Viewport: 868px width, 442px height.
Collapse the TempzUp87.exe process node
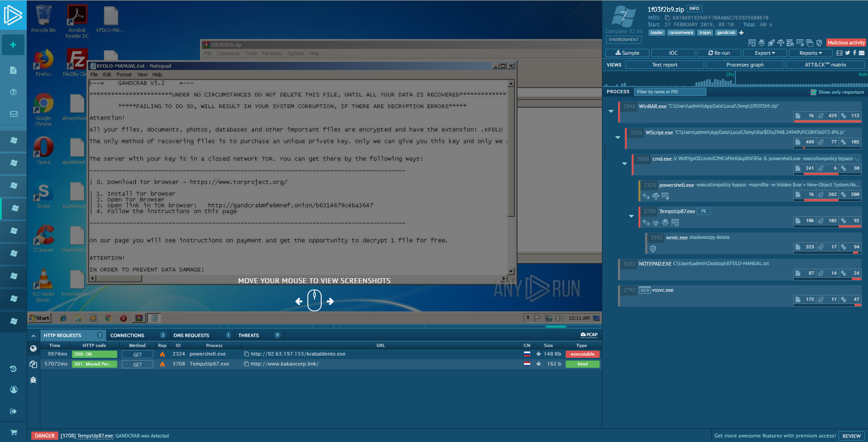631,216
